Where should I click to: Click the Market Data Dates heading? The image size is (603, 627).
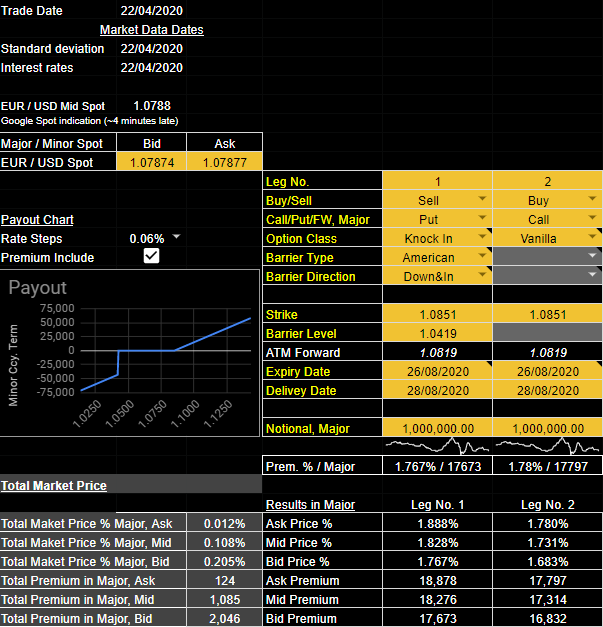point(151,30)
